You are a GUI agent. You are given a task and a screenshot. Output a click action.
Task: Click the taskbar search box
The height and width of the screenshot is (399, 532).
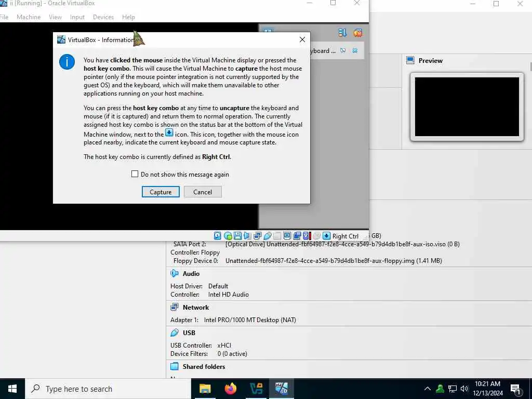(108, 389)
